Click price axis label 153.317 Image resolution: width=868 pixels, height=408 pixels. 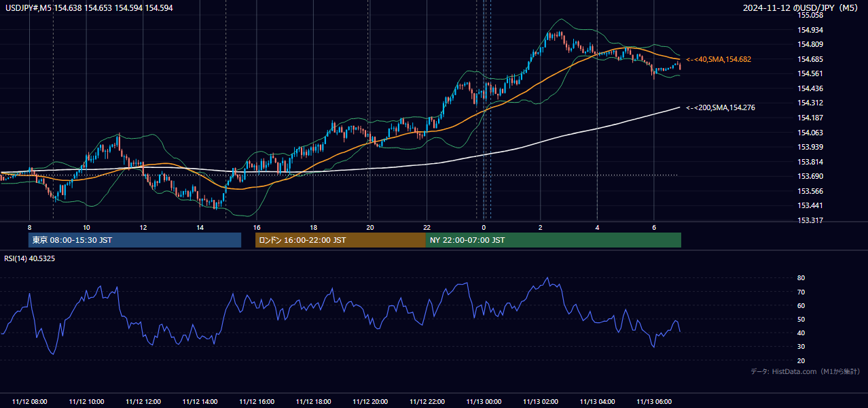tap(811, 220)
